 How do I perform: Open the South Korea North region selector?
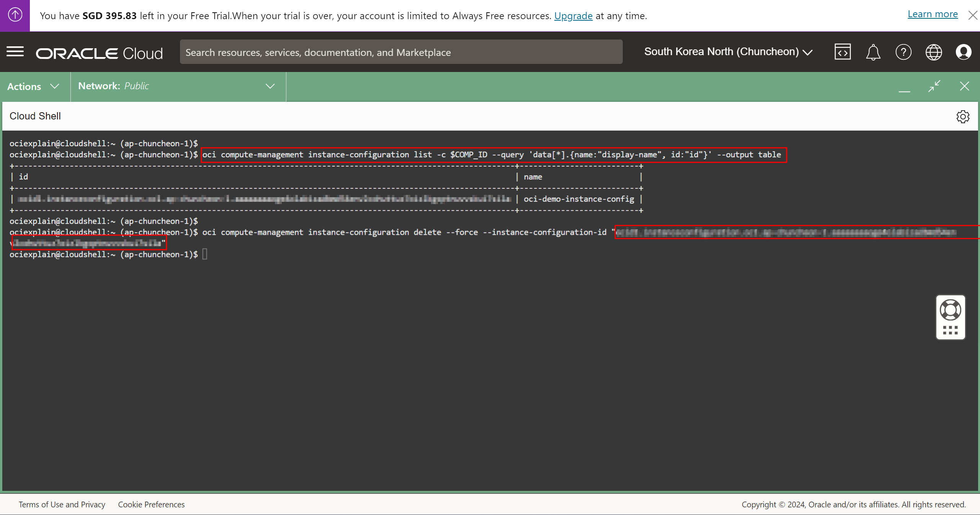pyautogui.click(x=728, y=52)
